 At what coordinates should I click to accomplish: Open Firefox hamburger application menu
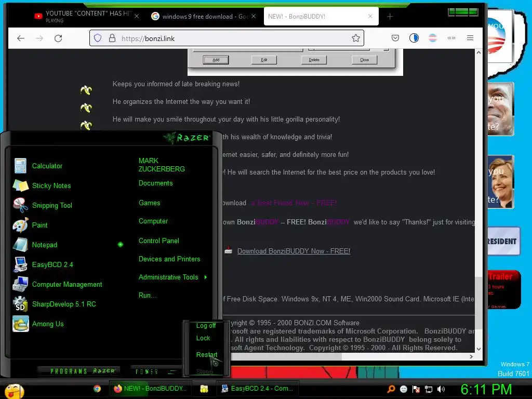tap(470, 38)
